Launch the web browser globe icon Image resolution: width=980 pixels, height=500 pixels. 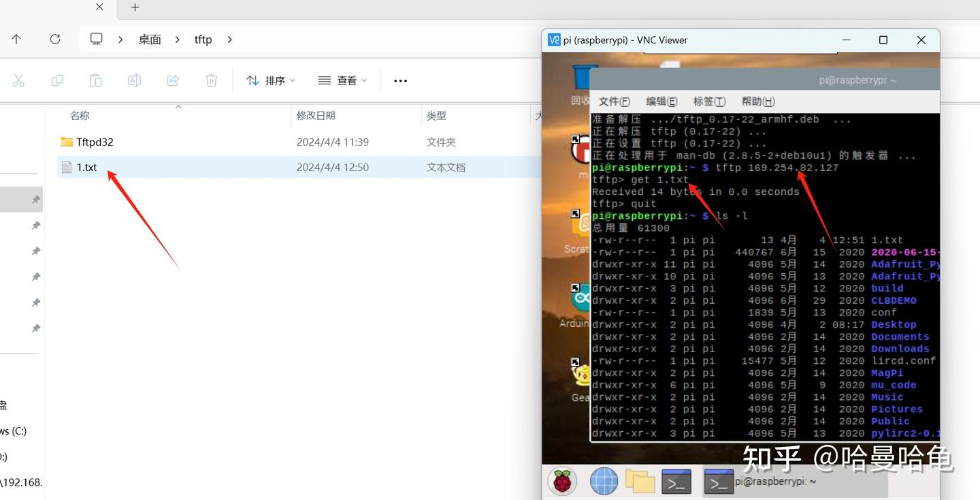click(603, 480)
